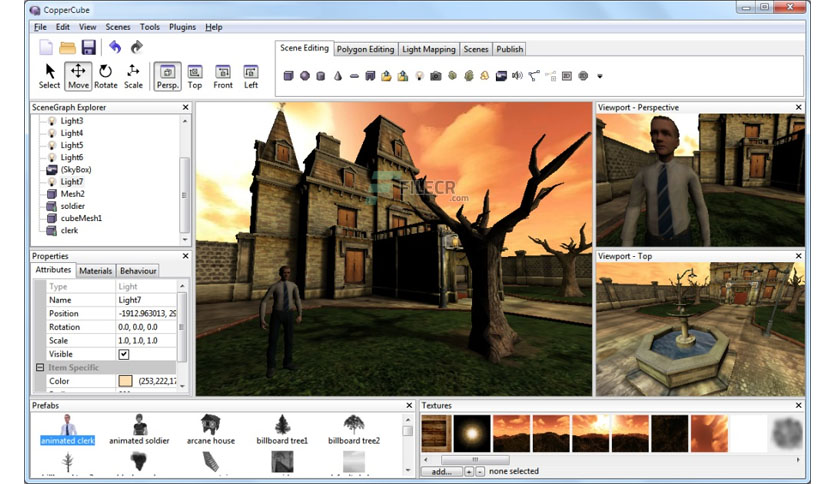This screenshot has height=484, width=836.
Task: Add a cylinder mesh to the scene
Action: [321, 76]
